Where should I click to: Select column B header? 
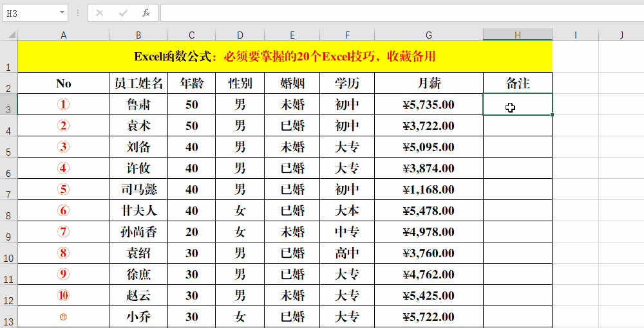click(x=138, y=35)
